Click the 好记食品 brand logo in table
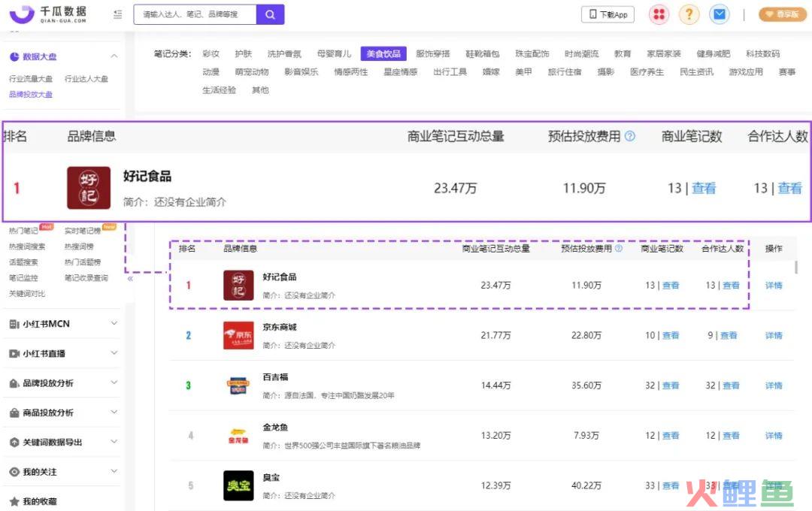Viewport: 812px width, 511px height. [x=238, y=286]
